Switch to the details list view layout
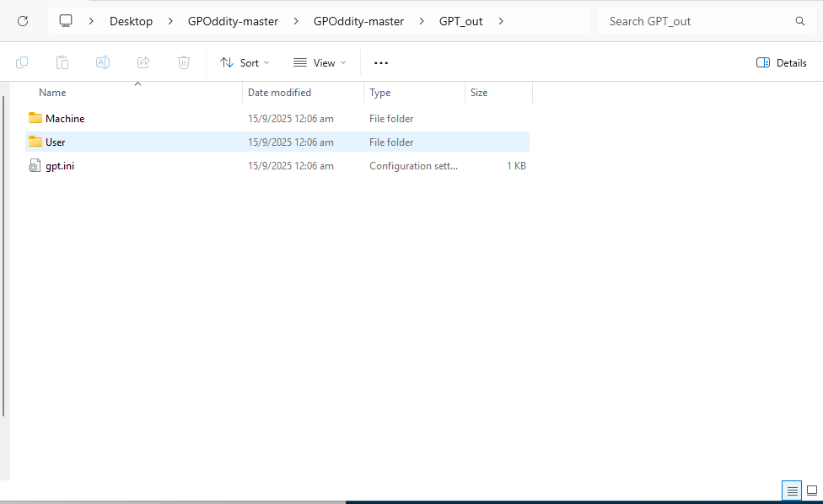This screenshot has height=504, width=823. [792, 491]
